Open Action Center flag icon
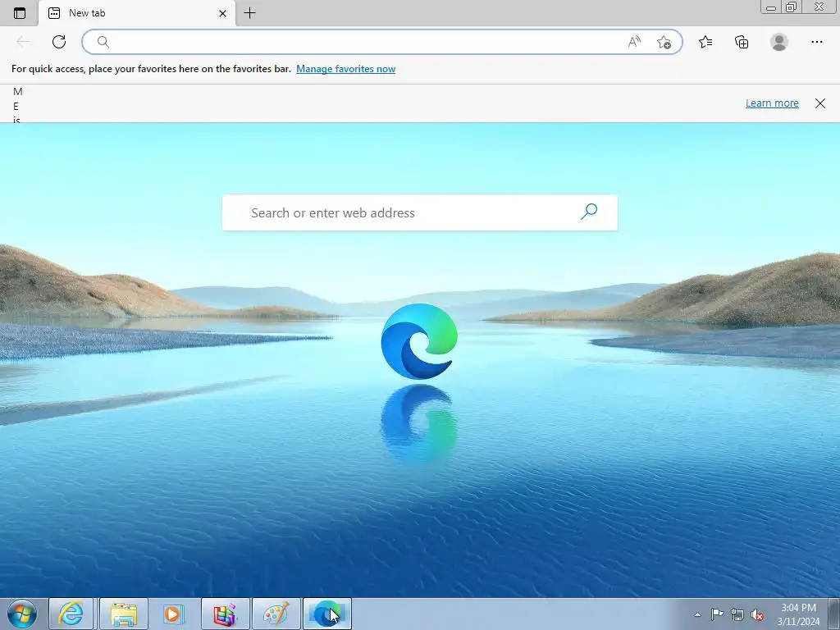This screenshot has height=630, width=840. [x=717, y=614]
